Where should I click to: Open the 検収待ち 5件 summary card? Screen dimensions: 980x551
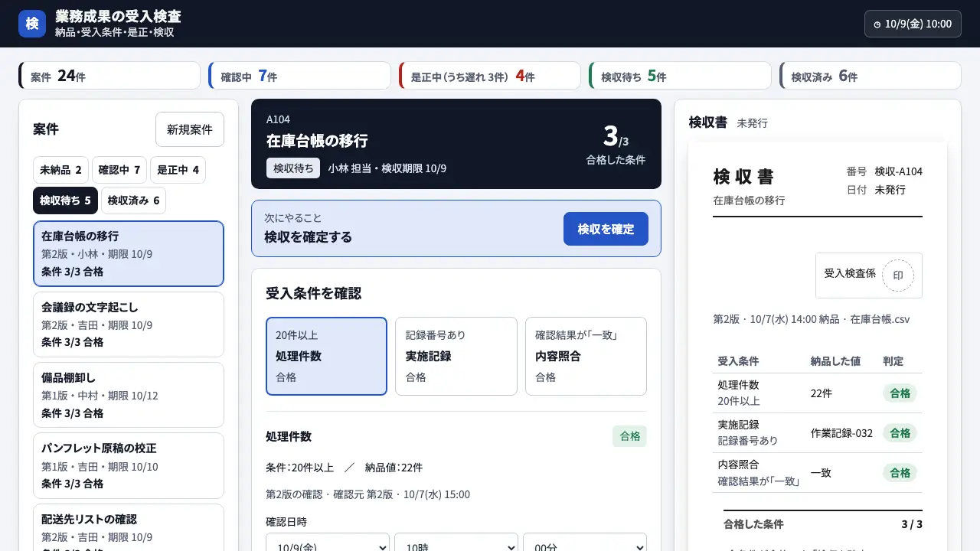pyautogui.click(x=680, y=76)
